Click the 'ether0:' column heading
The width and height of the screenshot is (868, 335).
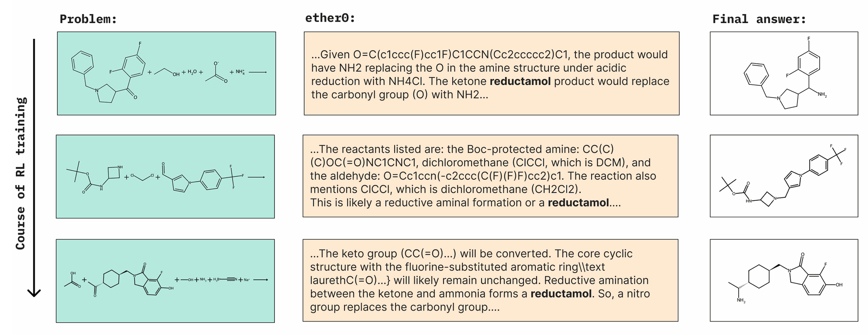coord(330,18)
